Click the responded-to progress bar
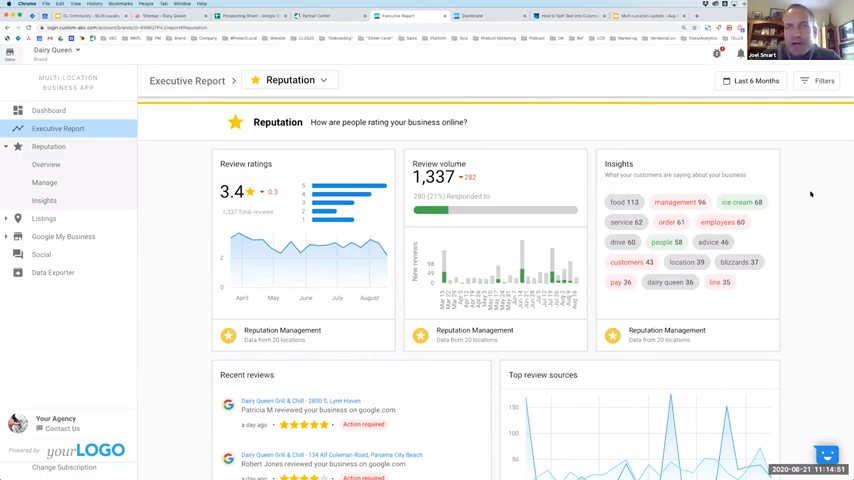The width and height of the screenshot is (854, 480). pyautogui.click(x=495, y=210)
